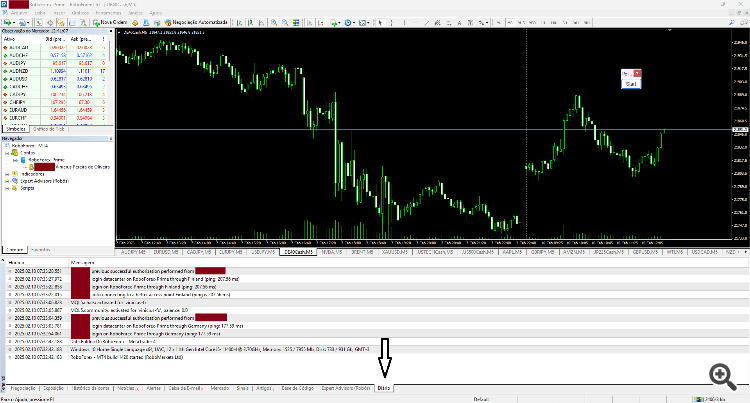Click the Mensagem column header

click(83, 262)
